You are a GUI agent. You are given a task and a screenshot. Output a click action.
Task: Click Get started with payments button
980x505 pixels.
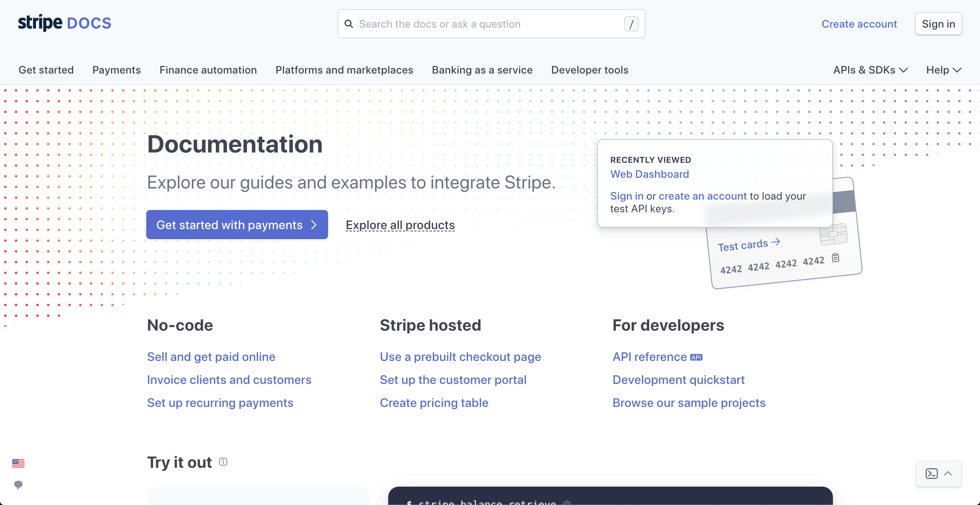pyautogui.click(x=237, y=225)
